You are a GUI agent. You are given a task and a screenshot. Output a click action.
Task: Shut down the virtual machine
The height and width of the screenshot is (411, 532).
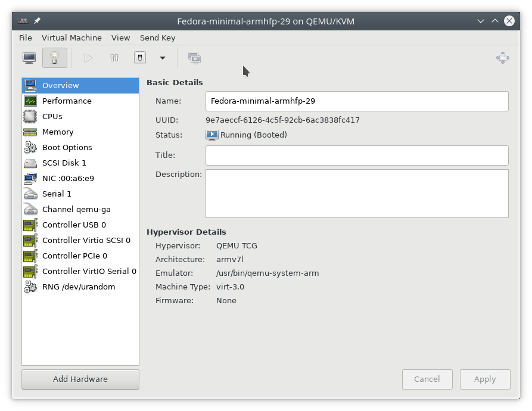point(140,58)
